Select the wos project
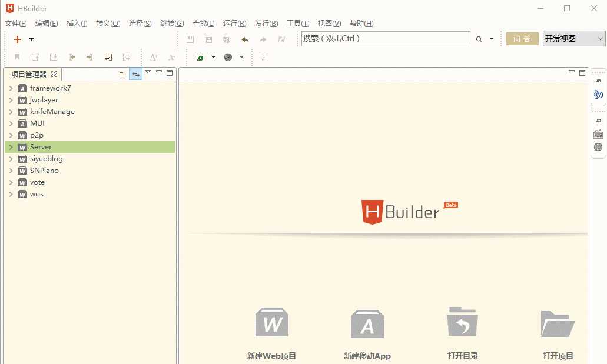The image size is (607, 364). 37,194
